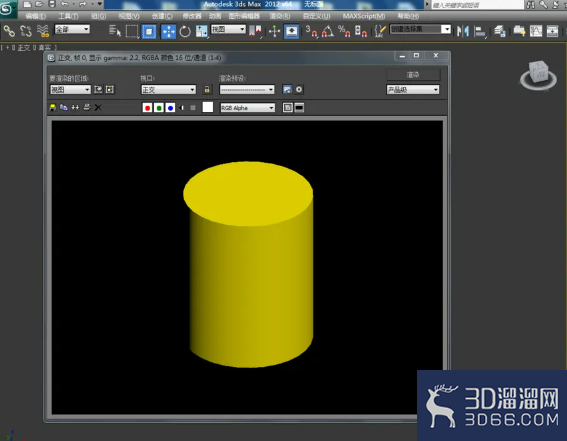Open the Schematic View icon
This screenshot has width=567, height=441.
(552, 31)
